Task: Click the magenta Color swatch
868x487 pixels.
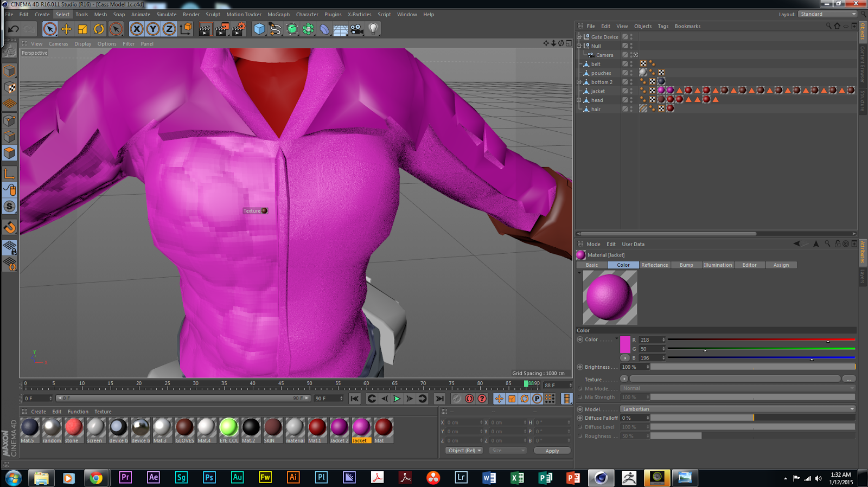Action: pyautogui.click(x=625, y=344)
